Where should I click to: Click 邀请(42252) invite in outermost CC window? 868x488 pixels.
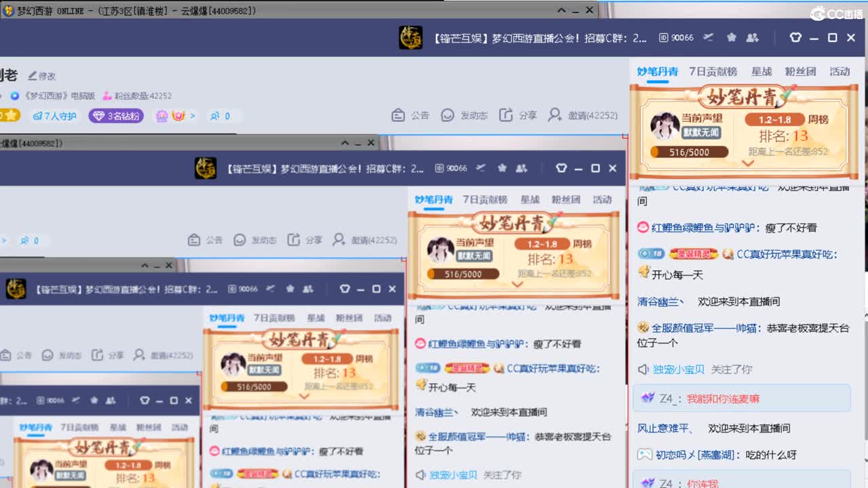tap(583, 115)
